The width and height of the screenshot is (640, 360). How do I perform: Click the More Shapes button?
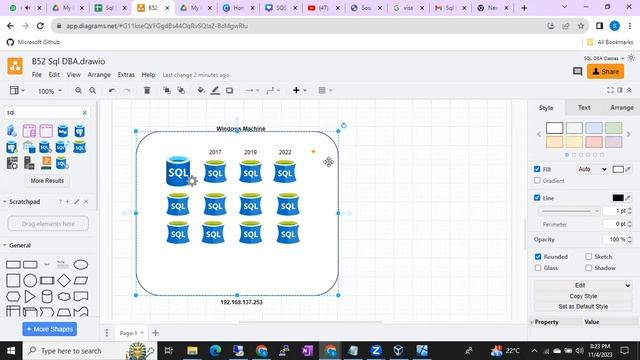click(x=49, y=329)
